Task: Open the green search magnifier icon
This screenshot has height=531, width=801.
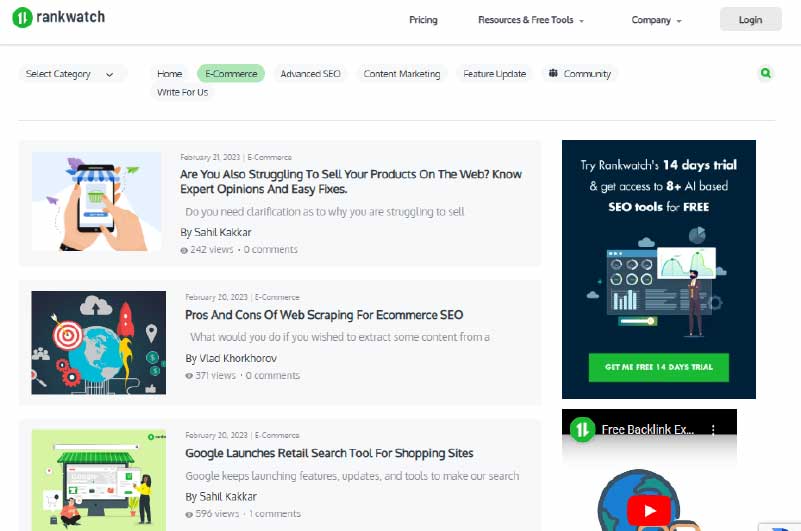Action: (765, 73)
